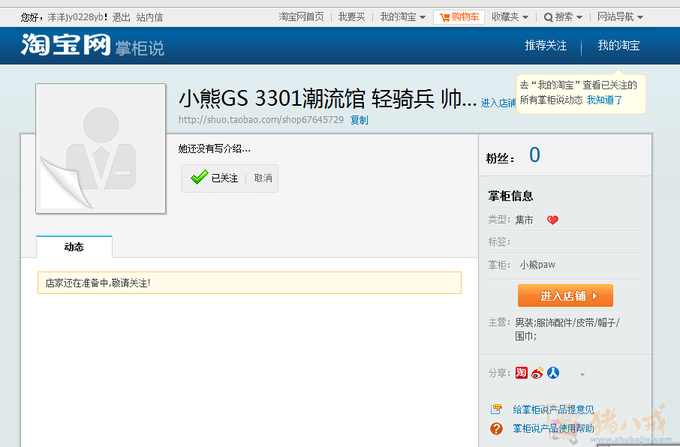Viewport: 680px width, 447px height.
Task: Click the type value 集市
Action: coord(524,220)
